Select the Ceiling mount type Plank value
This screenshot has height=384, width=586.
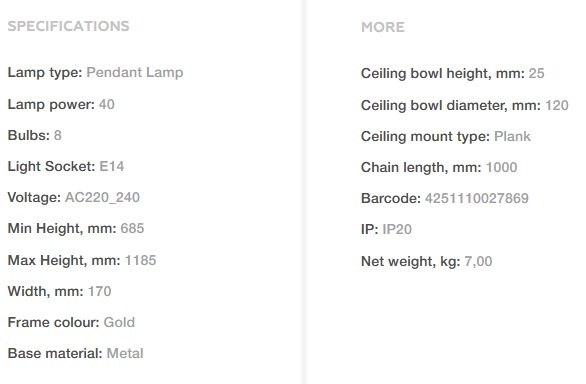[512, 136]
